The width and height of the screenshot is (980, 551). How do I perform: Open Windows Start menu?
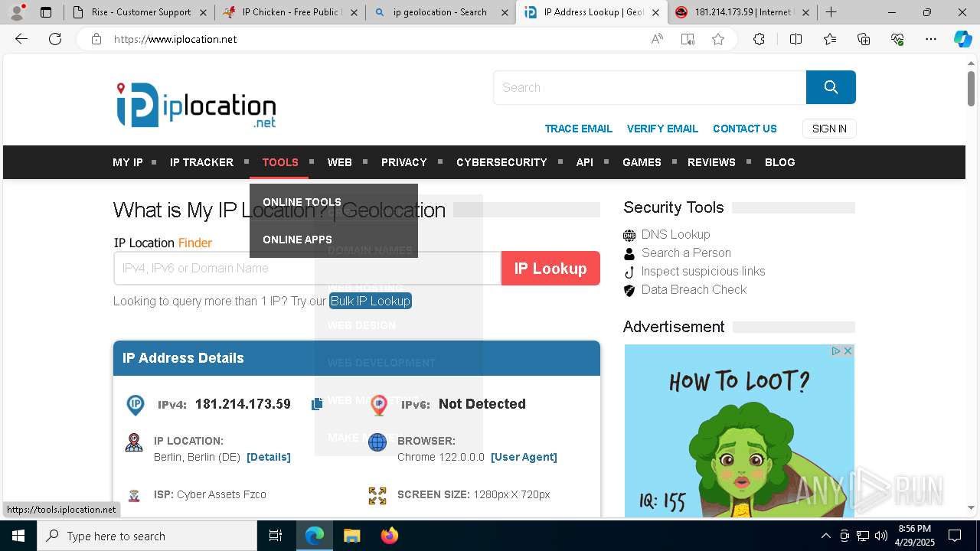click(18, 536)
